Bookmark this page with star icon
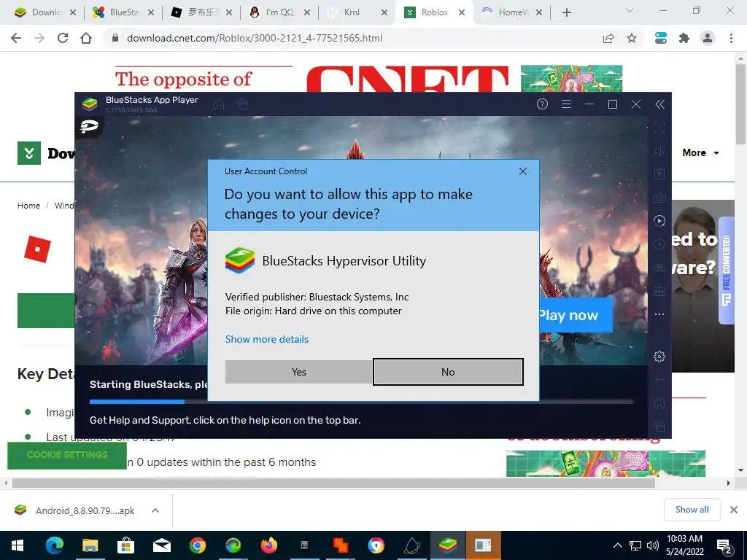747x560 pixels. (632, 38)
